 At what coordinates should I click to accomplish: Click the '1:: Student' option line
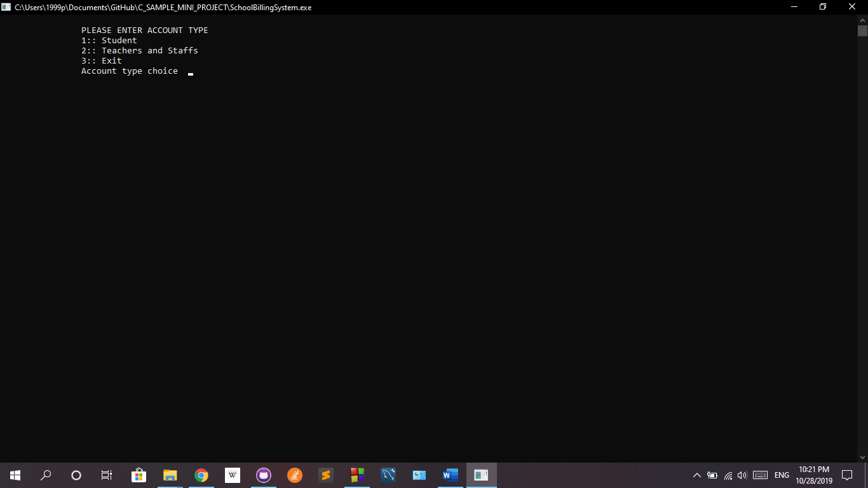click(109, 40)
